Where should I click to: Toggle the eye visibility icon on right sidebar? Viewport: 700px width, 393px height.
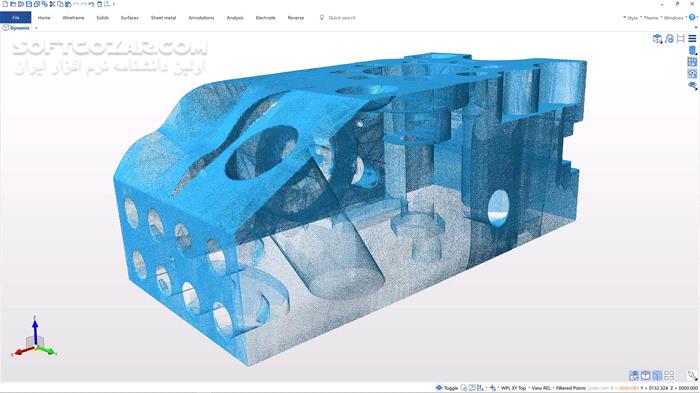(x=692, y=85)
